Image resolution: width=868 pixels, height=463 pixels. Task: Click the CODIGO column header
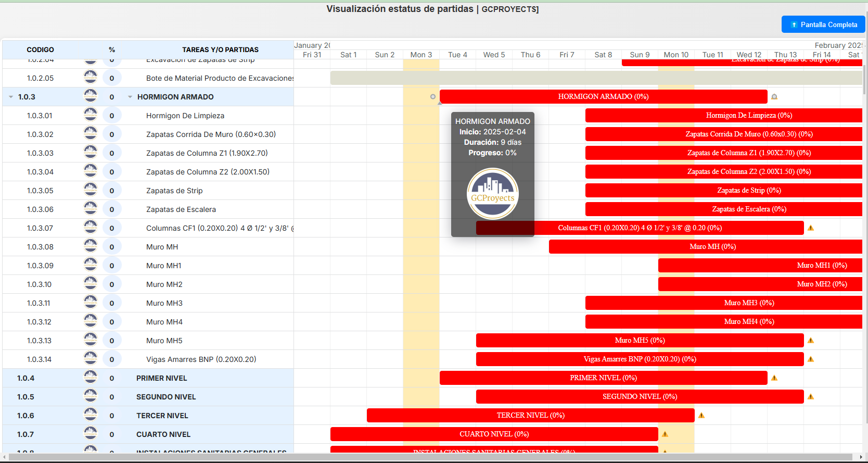[40, 49]
